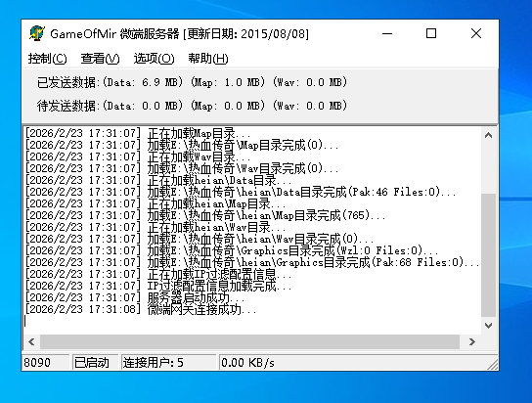Click log line 加载E:\热血传奇\Wav目录完成(0)
The width and height of the screenshot is (532, 403).
coord(182,168)
